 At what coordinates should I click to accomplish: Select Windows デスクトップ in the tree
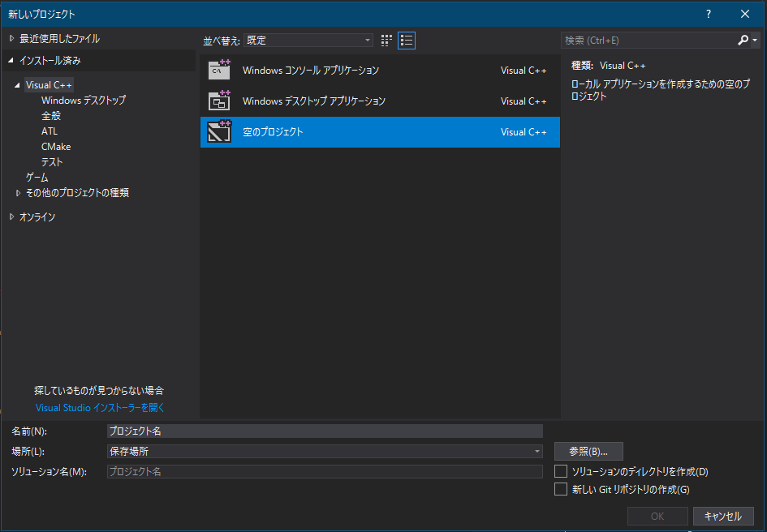pyautogui.click(x=84, y=101)
